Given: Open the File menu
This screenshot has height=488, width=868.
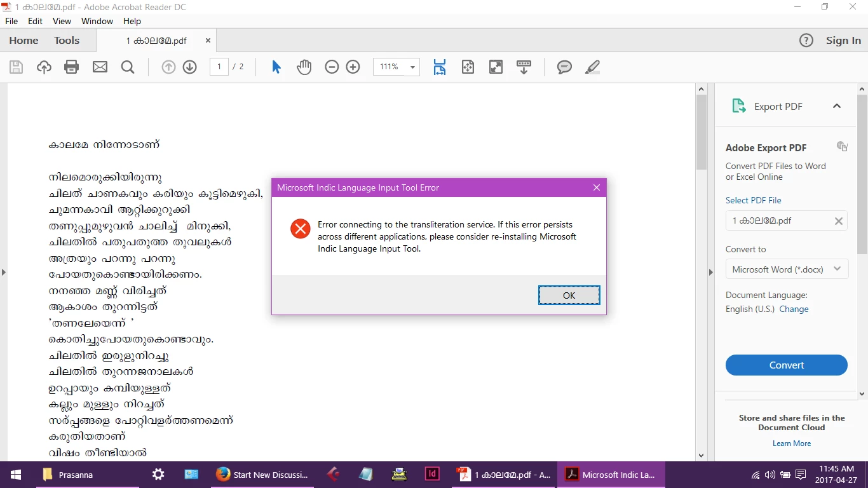Looking at the screenshot, I should click(11, 21).
